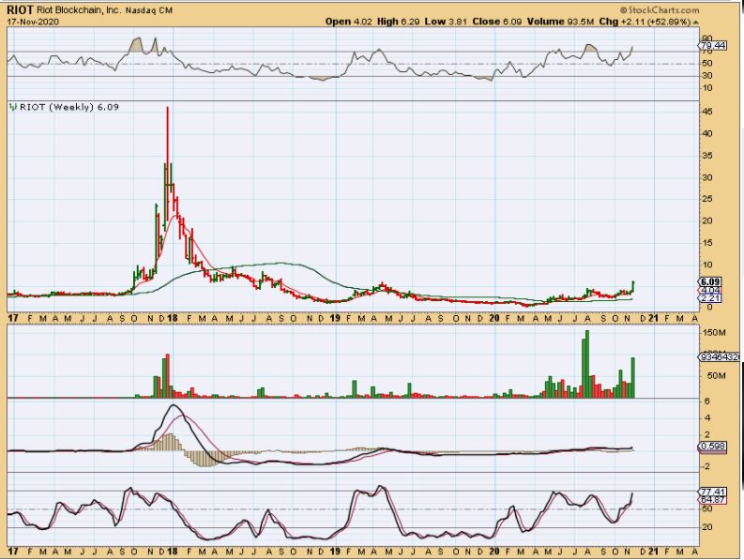
Task: Click the 50M volume axis label
Action: pyautogui.click(x=714, y=376)
